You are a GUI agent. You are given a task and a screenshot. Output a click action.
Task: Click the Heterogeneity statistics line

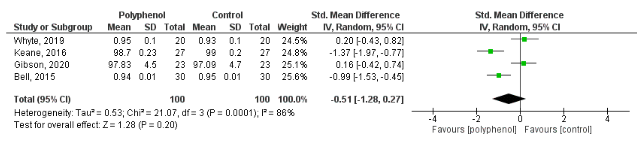(x=154, y=113)
